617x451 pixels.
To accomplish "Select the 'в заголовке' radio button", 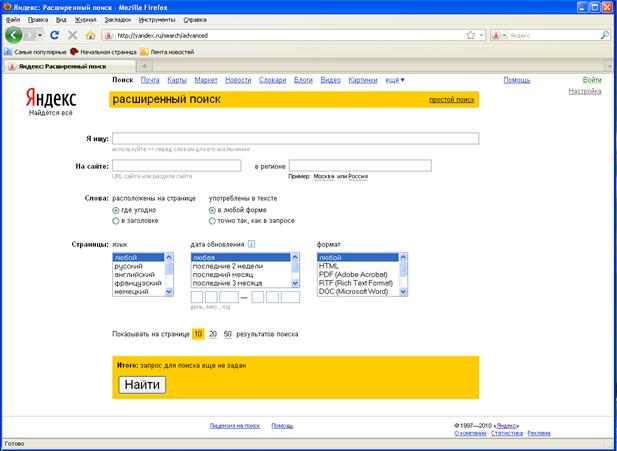I will 116,220.
